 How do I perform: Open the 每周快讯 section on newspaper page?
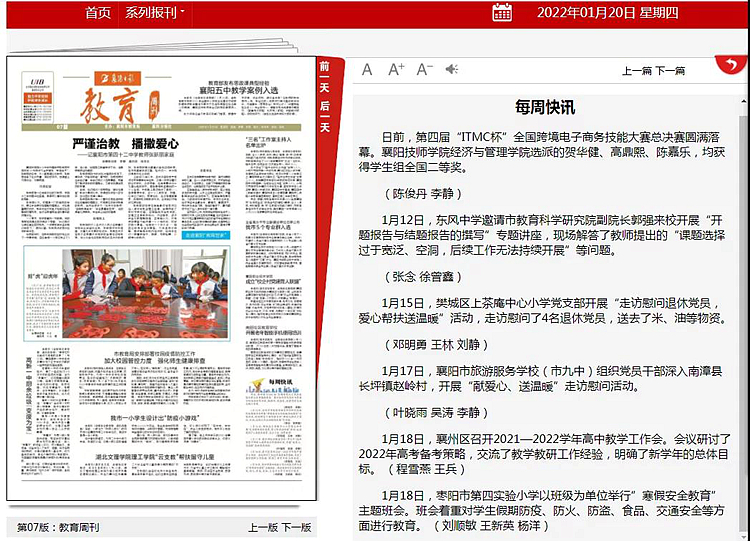tap(280, 382)
